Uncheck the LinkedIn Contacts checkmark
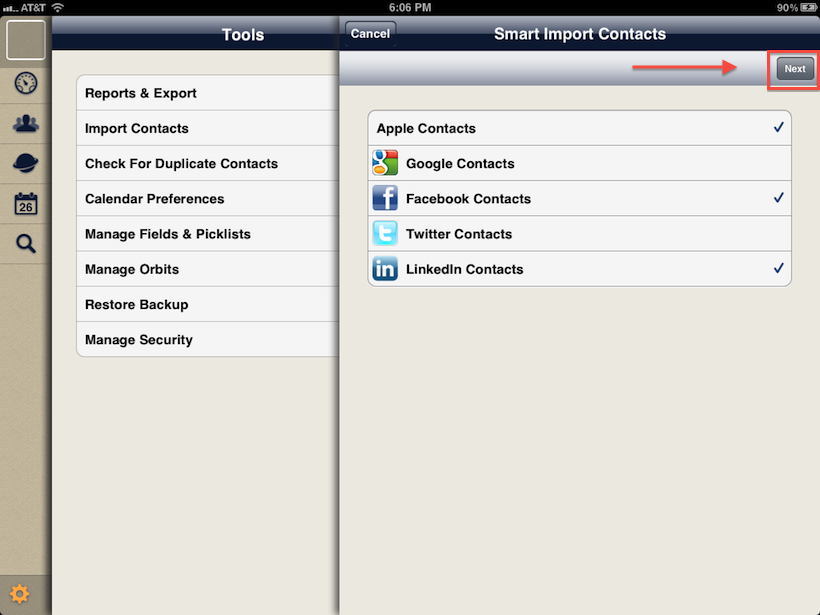The image size is (820, 615). tap(778, 269)
